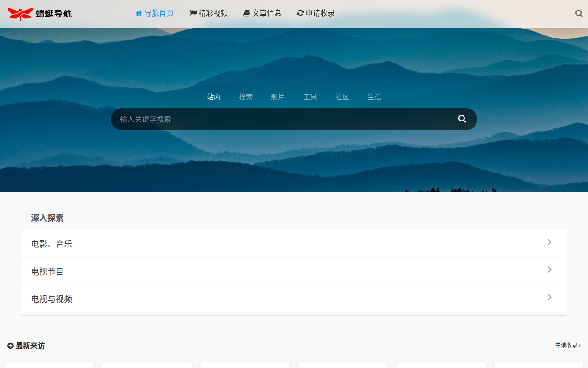Screen dimensions: 588x368
Task: Click the book icon beside 文章信息
Action: [x=247, y=13]
